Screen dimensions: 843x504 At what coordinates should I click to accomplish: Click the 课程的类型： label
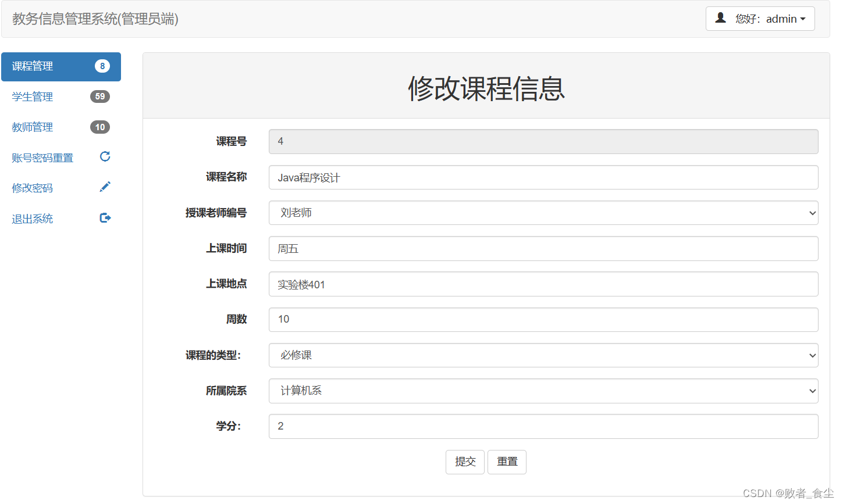[x=214, y=355]
